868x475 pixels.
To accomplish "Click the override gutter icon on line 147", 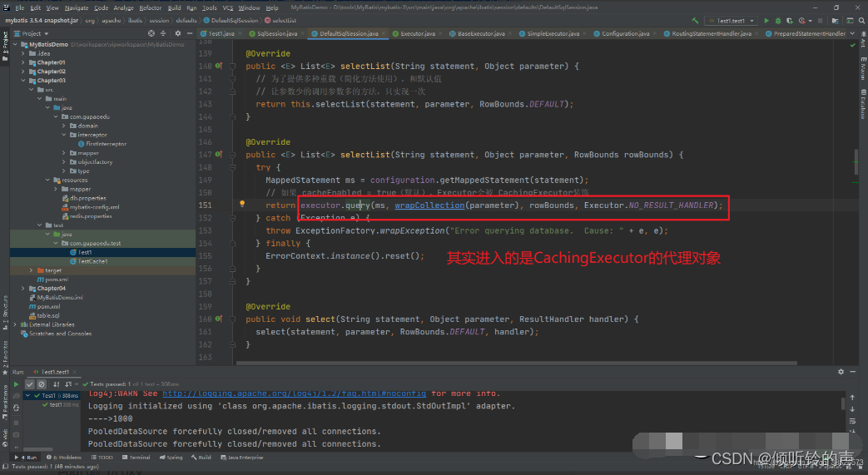I will (219, 155).
